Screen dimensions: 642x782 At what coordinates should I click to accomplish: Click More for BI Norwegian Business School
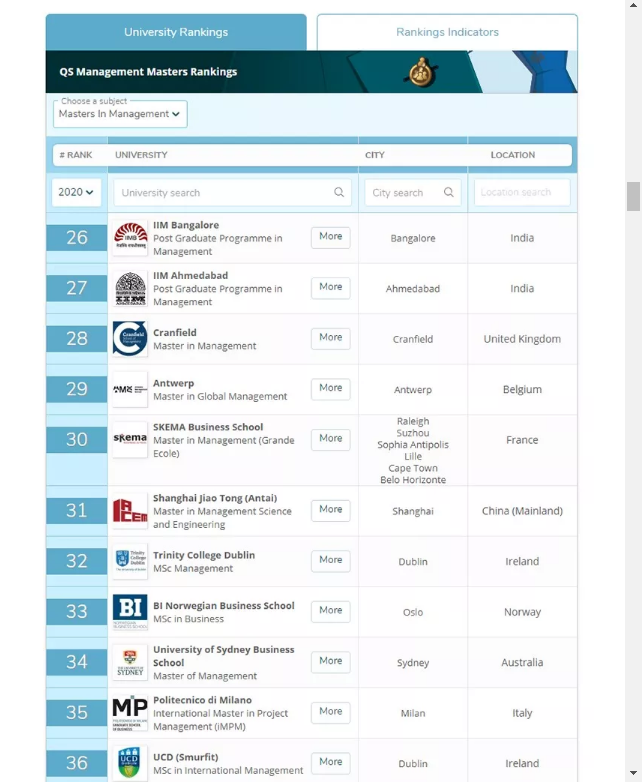331,610
